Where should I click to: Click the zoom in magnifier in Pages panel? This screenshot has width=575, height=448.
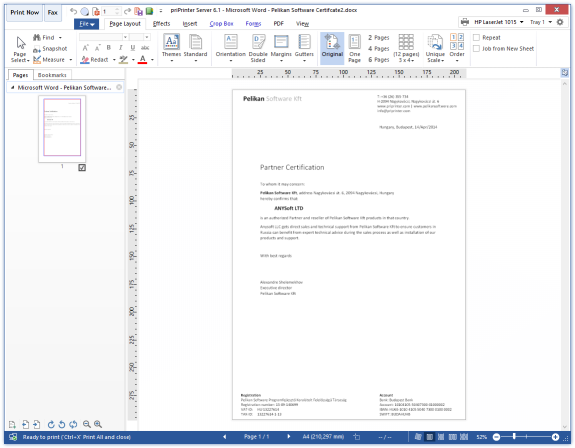tap(98, 425)
